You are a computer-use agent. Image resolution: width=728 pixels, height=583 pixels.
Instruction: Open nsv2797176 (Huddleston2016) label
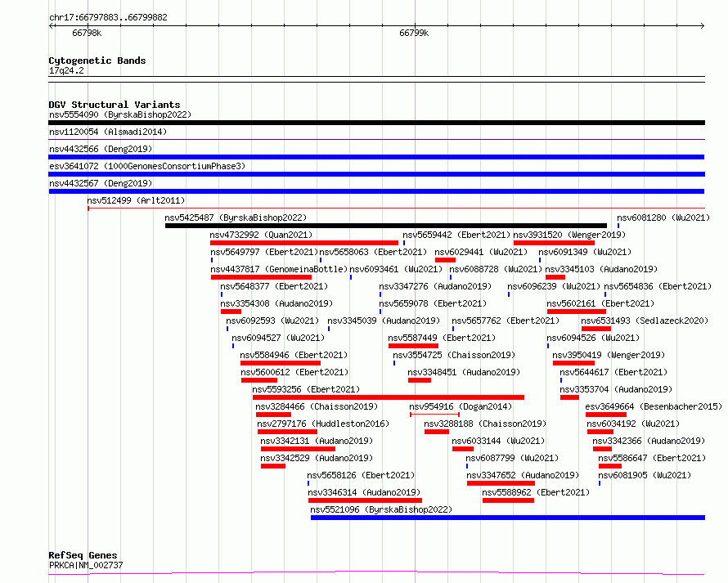[323, 424]
